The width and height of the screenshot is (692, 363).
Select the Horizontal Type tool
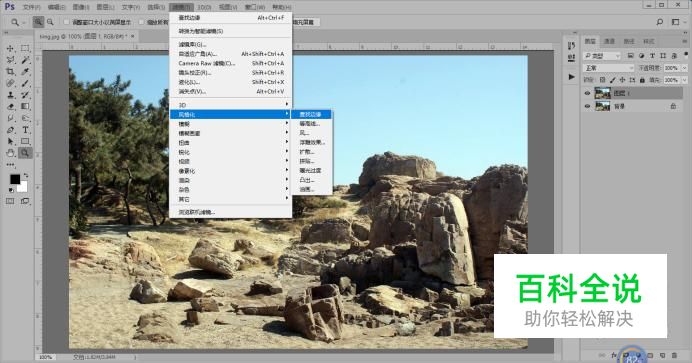25,130
